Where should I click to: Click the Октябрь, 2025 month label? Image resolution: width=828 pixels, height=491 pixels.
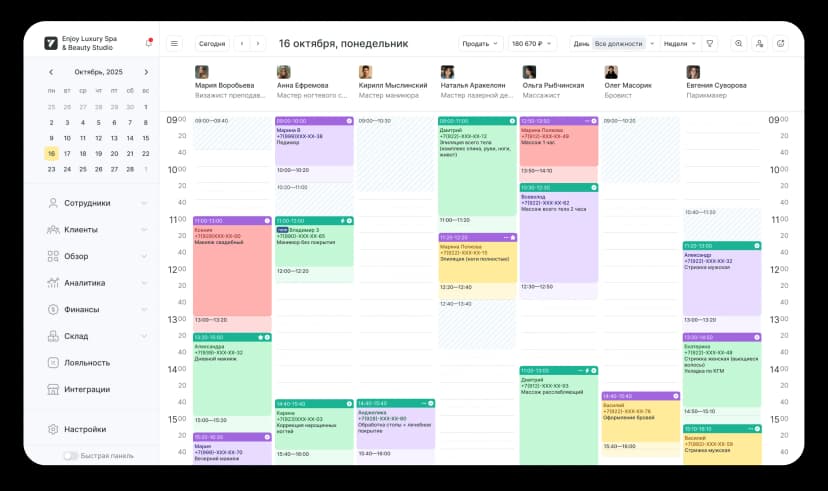click(98, 72)
